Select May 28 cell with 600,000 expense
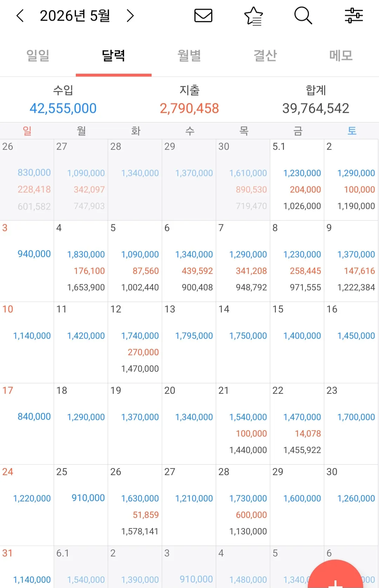 (x=243, y=505)
